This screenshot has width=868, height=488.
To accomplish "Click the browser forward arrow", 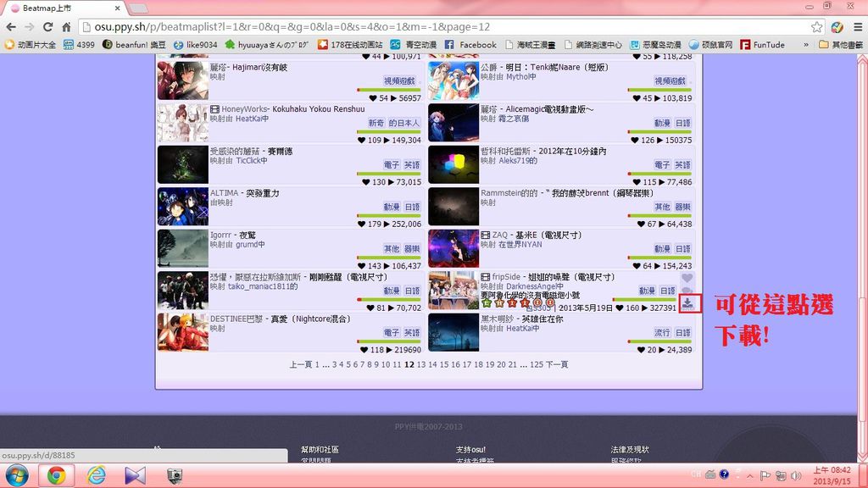I will pos(30,26).
